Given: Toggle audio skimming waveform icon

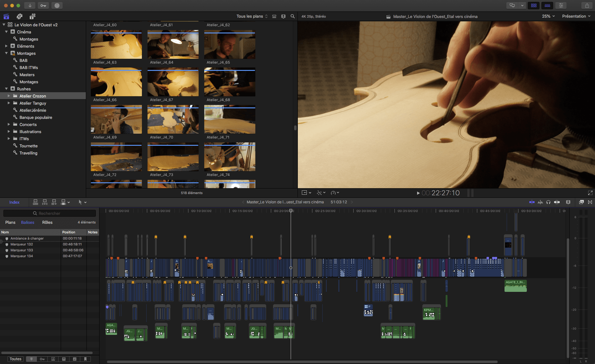Looking at the screenshot, I should click(x=540, y=202).
